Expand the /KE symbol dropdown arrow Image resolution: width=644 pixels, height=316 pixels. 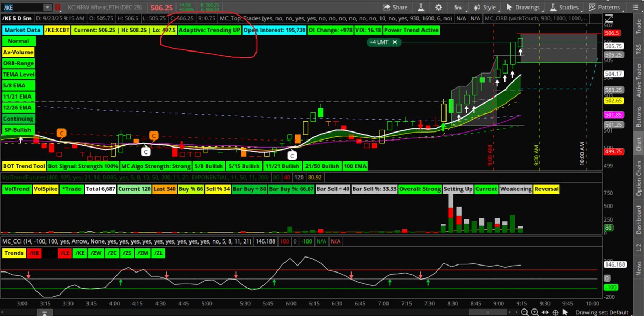tap(47, 7)
